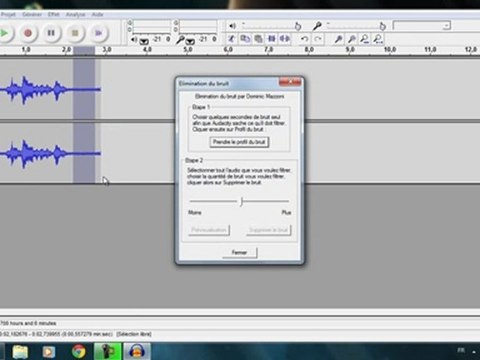
Task: Click the Fermer button
Action: coord(240,252)
